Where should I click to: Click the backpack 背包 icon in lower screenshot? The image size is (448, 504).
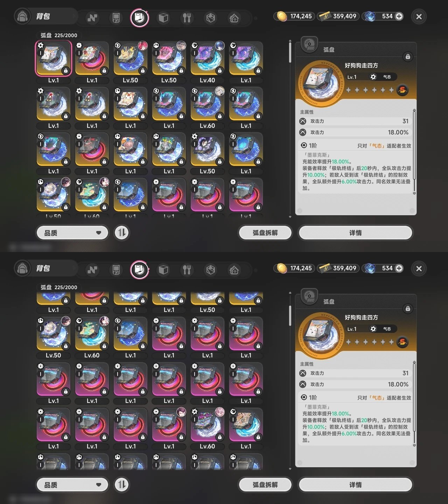click(22, 268)
